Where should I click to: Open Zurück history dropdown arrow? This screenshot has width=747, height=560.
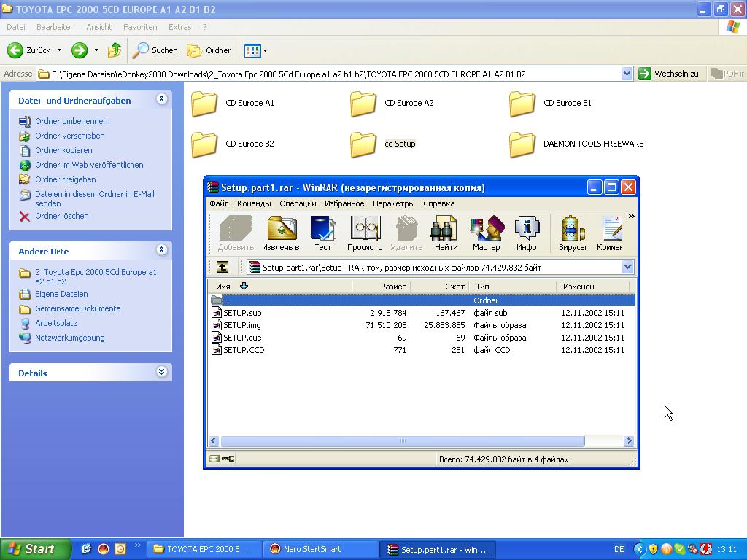[x=60, y=50]
